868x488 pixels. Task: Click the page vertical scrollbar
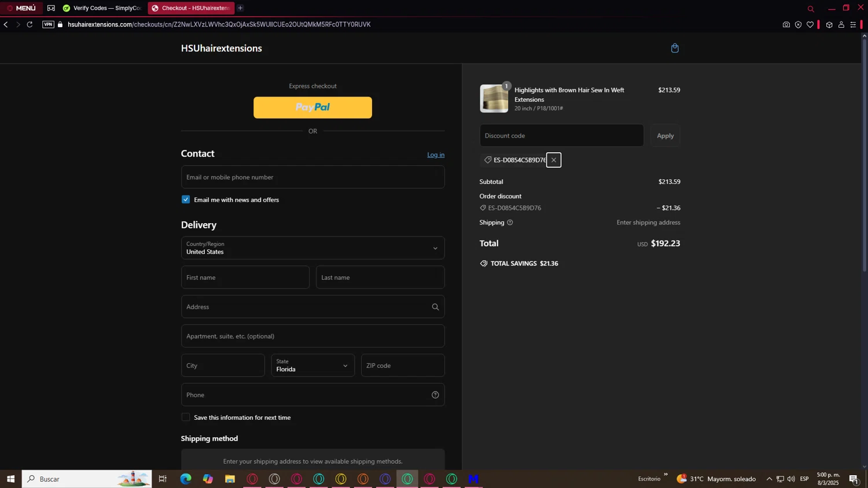pos(865,156)
